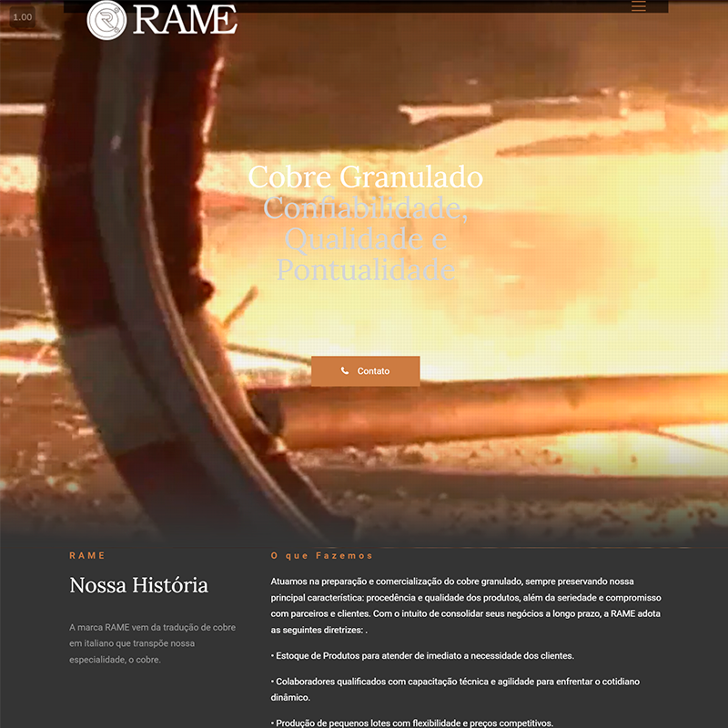Click the paragraph starting 'A marca RAME vem'
The width and height of the screenshot is (728, 728).
[152, 643]
